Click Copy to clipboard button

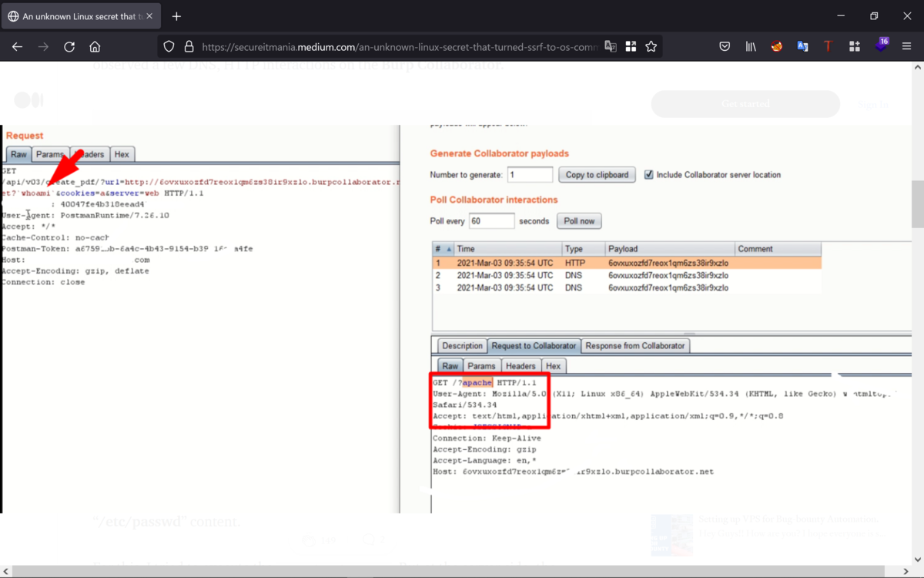pyautogui.click(x=597, y=175)
